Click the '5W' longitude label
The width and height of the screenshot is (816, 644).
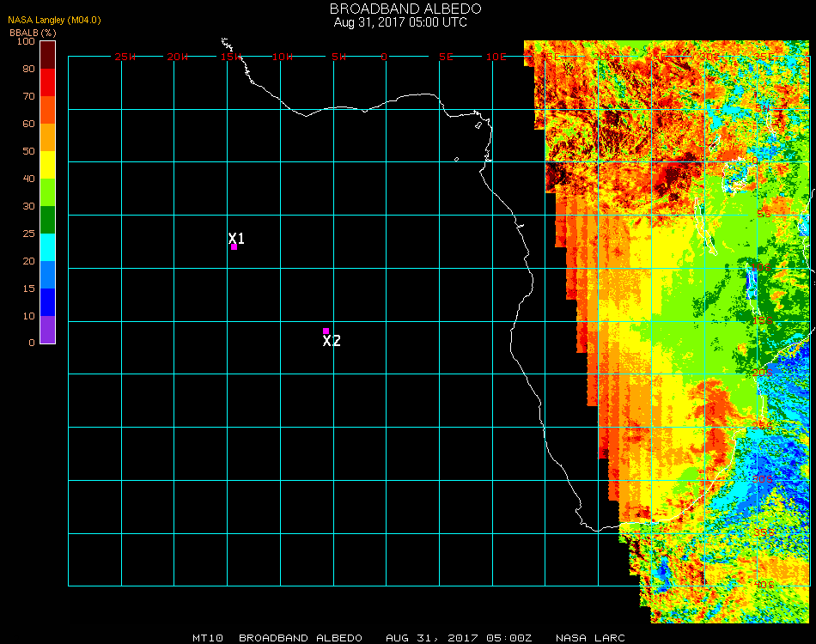pyautogui.click(x=338, y=57)
